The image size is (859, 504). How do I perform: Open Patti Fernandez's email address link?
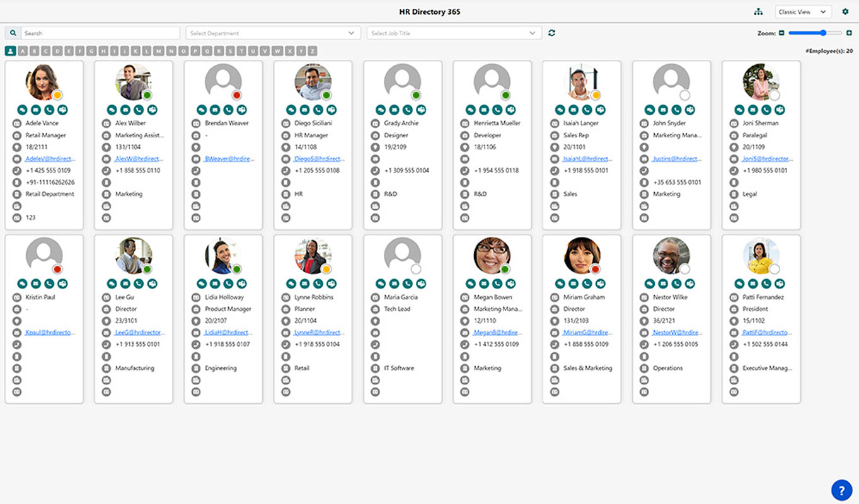click(767, 333)
